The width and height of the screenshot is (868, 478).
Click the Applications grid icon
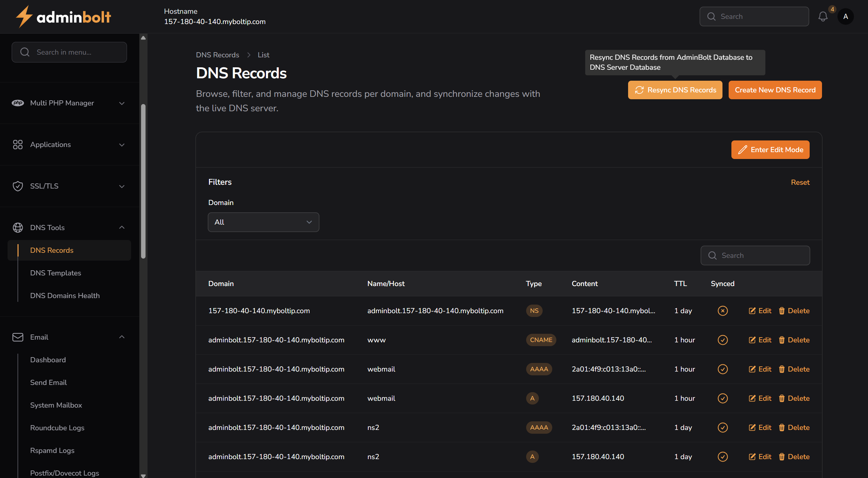pos(18,145)
